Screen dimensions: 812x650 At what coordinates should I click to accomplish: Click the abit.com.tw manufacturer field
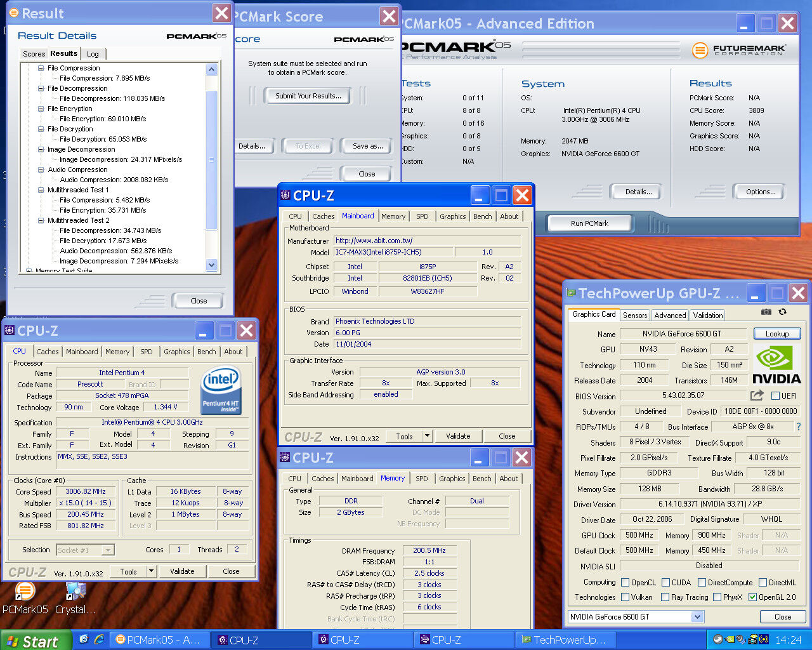click(x=428, y=241)
